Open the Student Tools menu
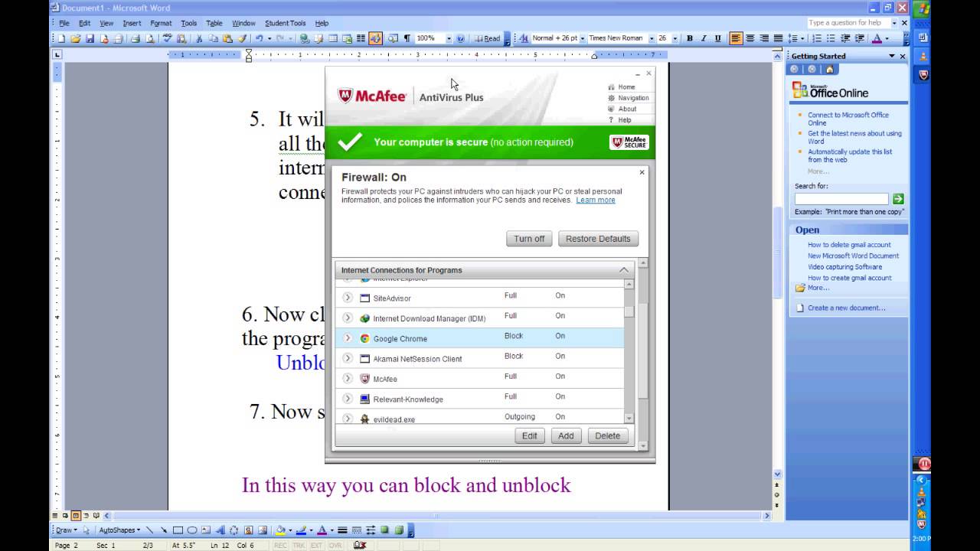Image resolution: width=980 pixels, height=551 pixels. 286,23
